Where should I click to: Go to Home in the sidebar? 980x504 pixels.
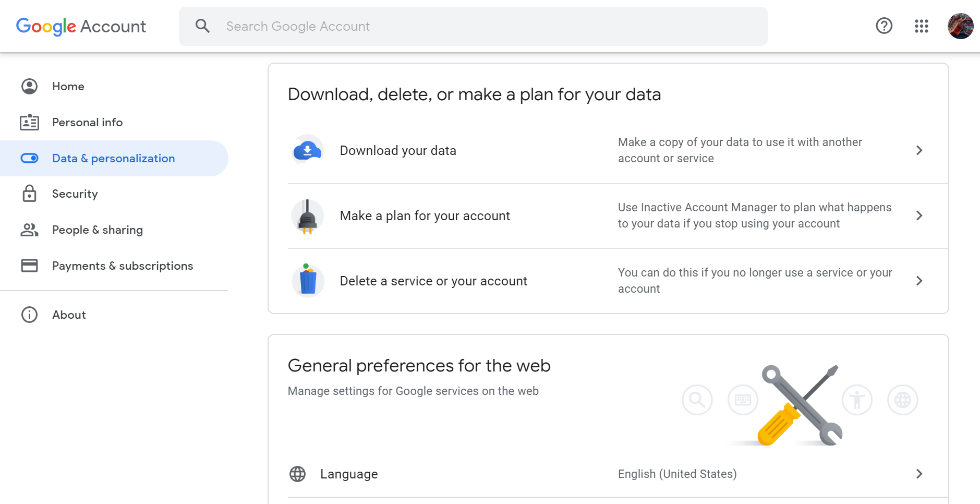click(114, 86)
